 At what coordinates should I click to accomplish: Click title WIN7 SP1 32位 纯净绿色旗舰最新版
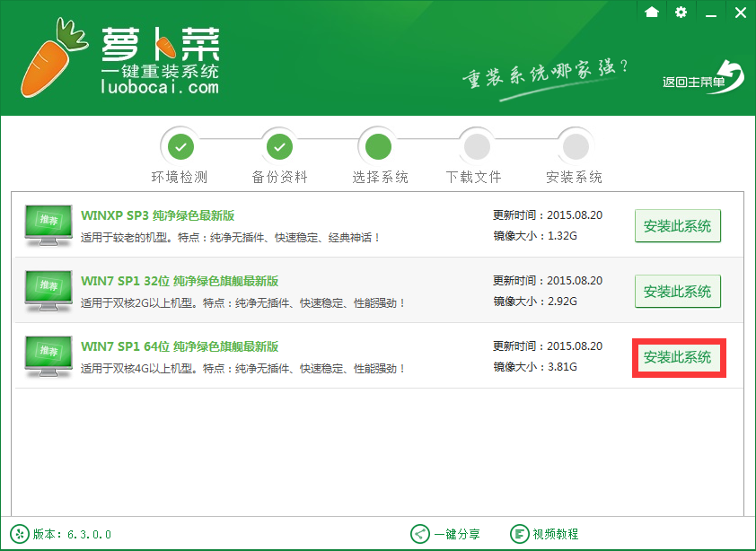click(180, 281)
